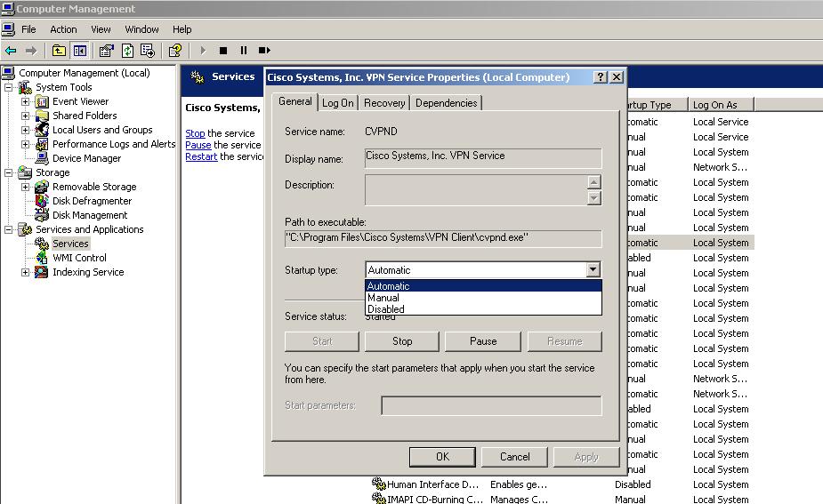Choose Disabled from Startup type options

click(x=386, y=309)
